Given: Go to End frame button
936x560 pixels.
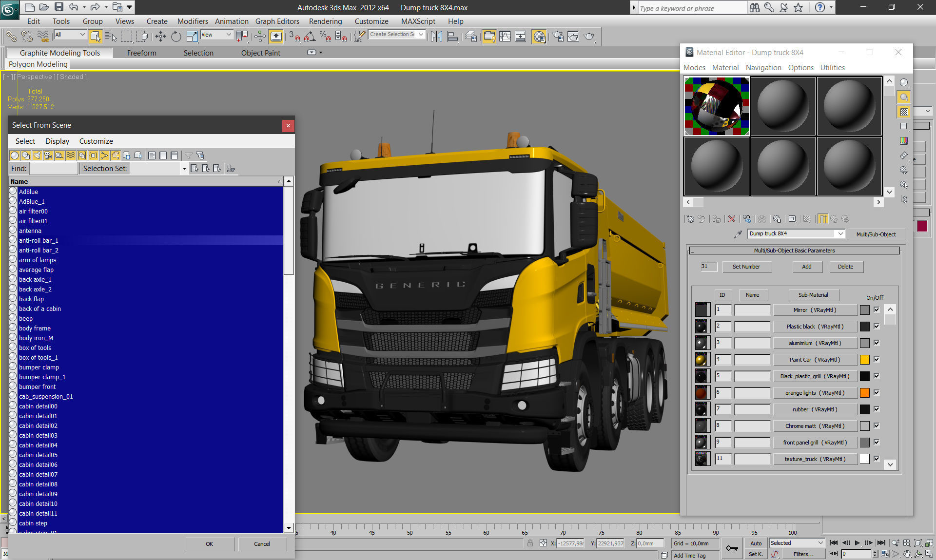Looking at the screenshot, I should tap(881, 543).
